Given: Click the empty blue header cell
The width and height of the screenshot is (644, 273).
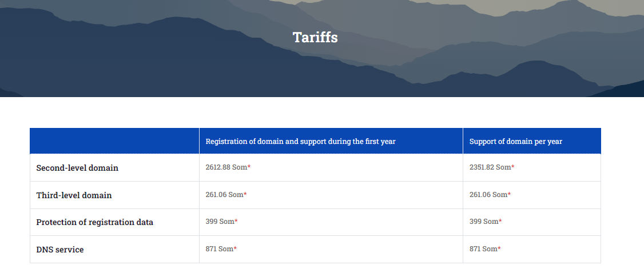Looking at the screenshot, I should coord(114,141).
